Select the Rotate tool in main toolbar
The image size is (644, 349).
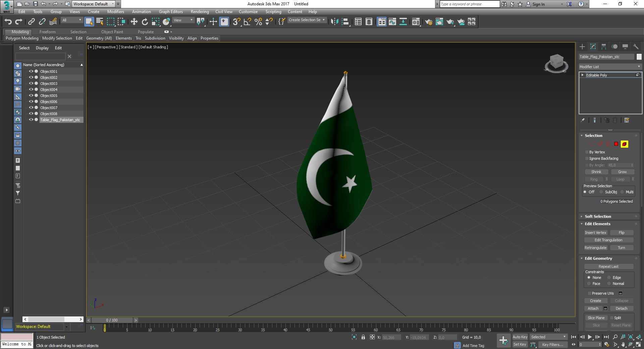[145, 22]
